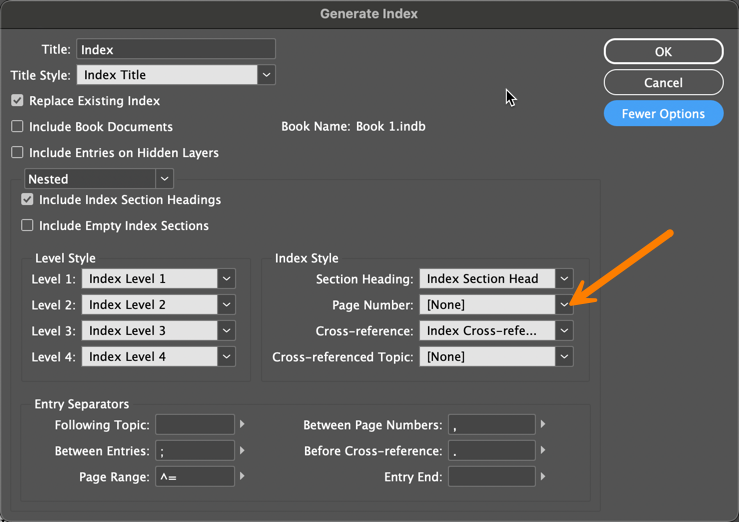Image resolution: width=739 pixels, height=522 pixels.
Task: Open special characters menu for Following Topic
Action: pos(242,425)
